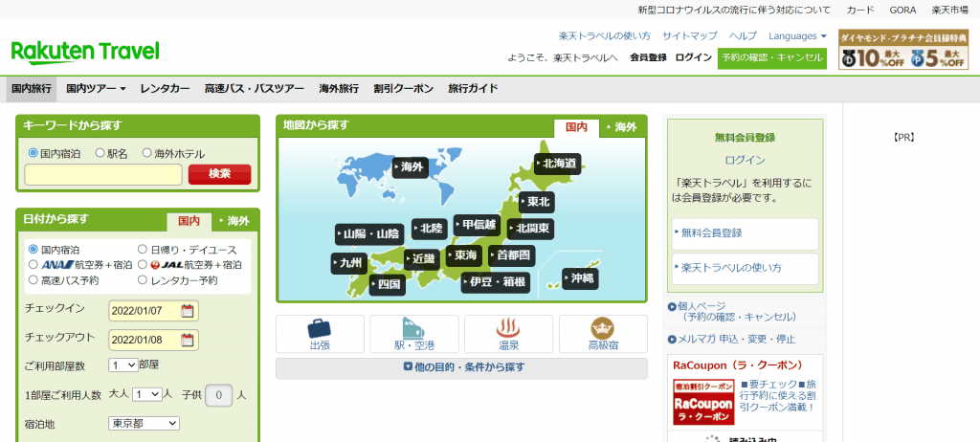Screen dimensions: 980x442
Task: Select 伊豆・箱根 region on the map
Action: pos(496,282)
